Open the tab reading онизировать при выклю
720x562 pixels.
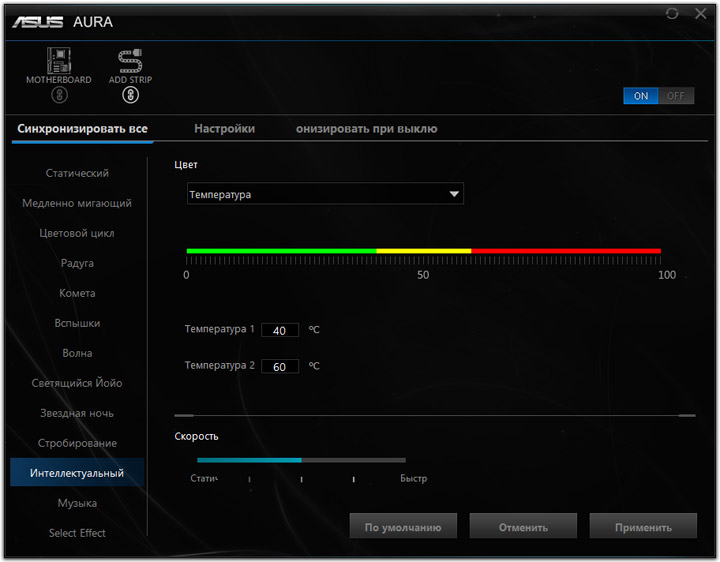click(366, 129)
